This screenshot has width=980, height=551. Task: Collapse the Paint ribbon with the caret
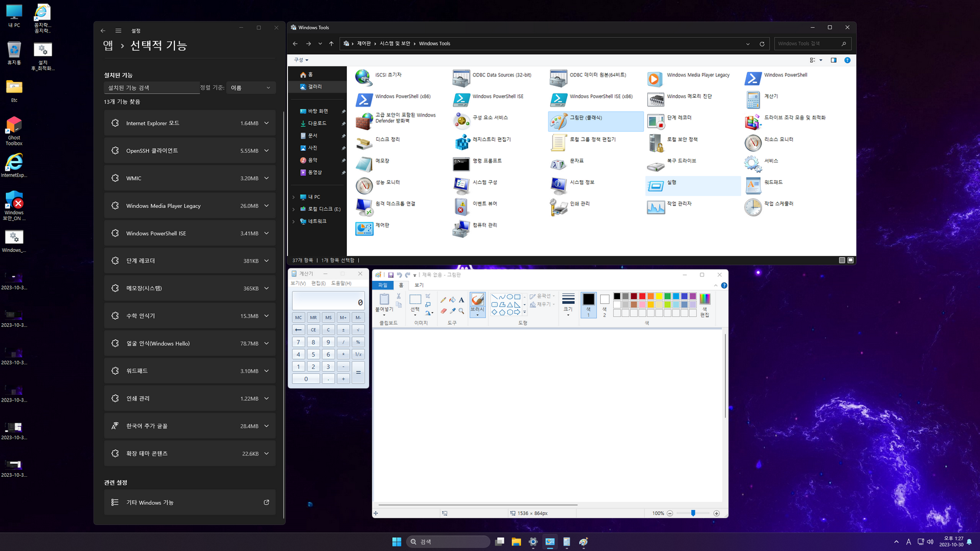[716, 286]
